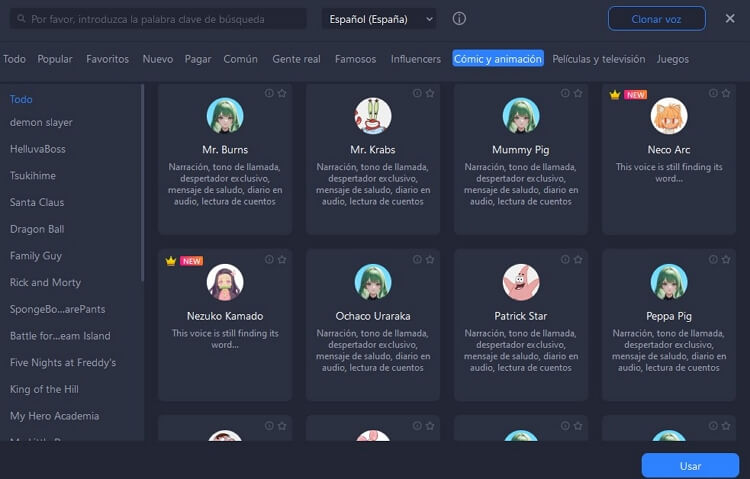This screenshot has width=750, height=479.
Task: Close the voice selection dialog
Action: coord(730,18)
